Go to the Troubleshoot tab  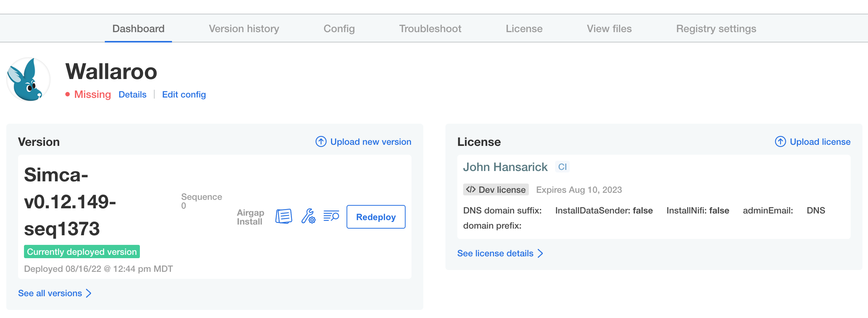click(x=430, y=29)
